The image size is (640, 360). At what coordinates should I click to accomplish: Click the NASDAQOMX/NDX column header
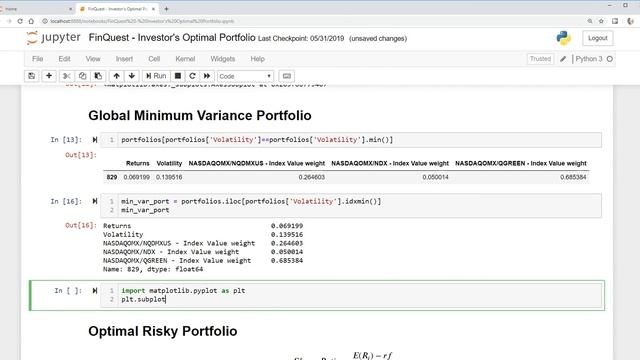coord(390,163)
